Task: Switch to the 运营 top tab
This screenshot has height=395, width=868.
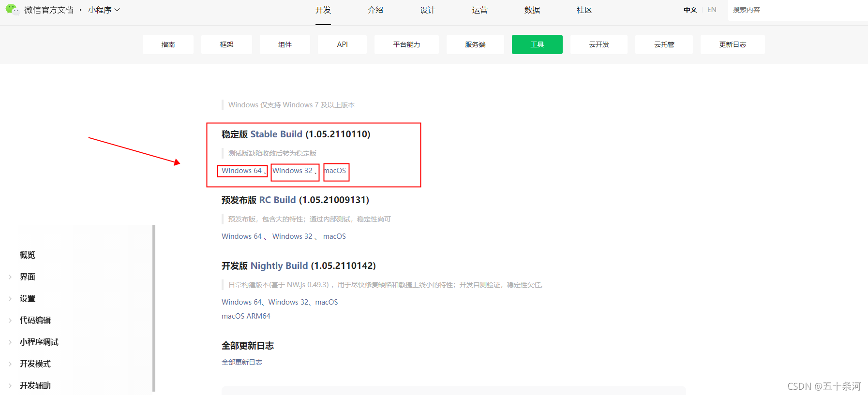Action: pyautogui.click(x=480, y=10)
